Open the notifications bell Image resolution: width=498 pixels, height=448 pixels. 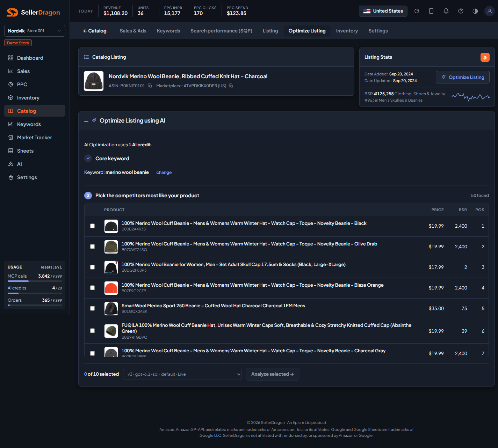446,11
